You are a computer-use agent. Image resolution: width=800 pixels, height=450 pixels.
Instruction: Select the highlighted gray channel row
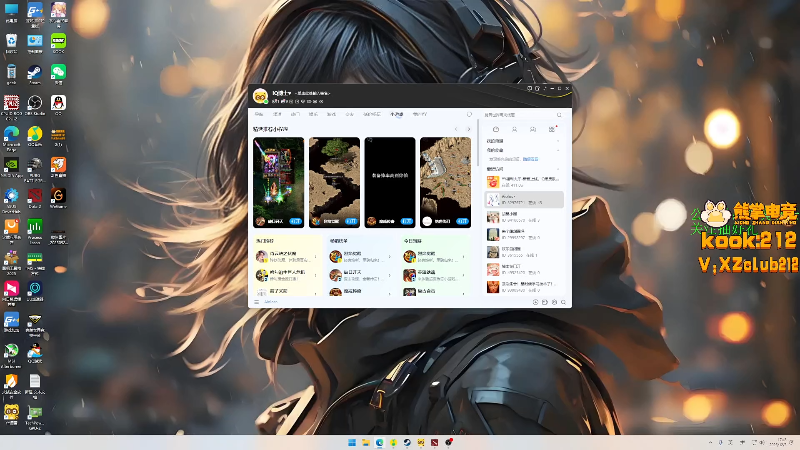pyautogui.click(x=524, y=199)
